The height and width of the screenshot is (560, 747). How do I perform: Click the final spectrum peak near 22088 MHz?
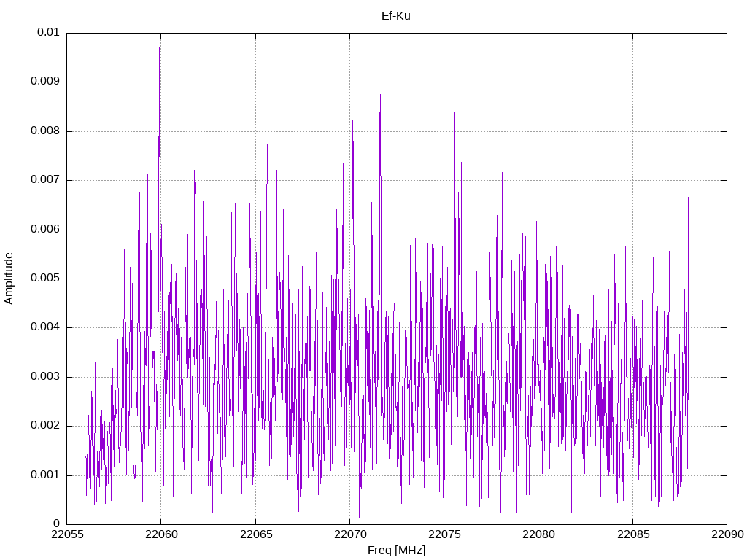pos(688,198)
